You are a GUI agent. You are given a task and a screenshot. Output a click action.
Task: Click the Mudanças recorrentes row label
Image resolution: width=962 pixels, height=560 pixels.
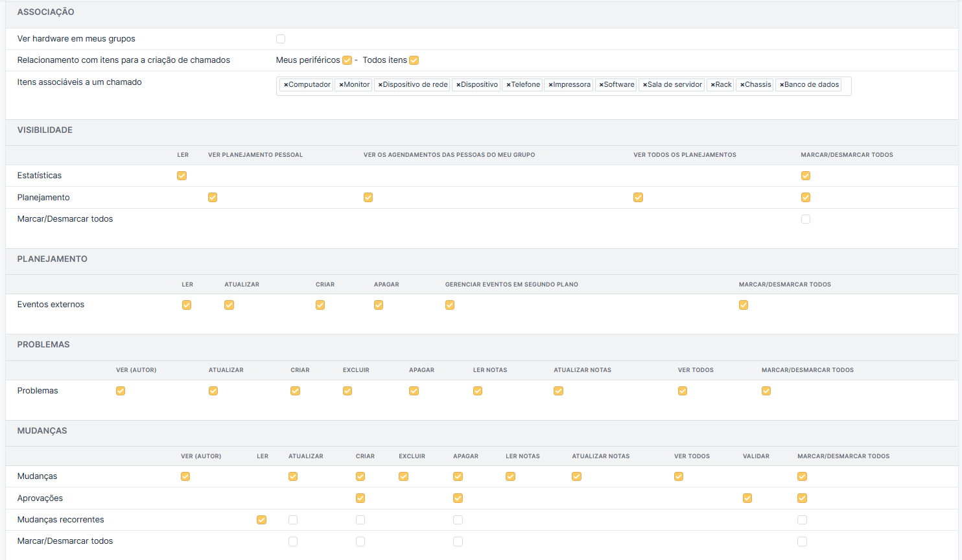pyautogui.click(x=61, y=520)
